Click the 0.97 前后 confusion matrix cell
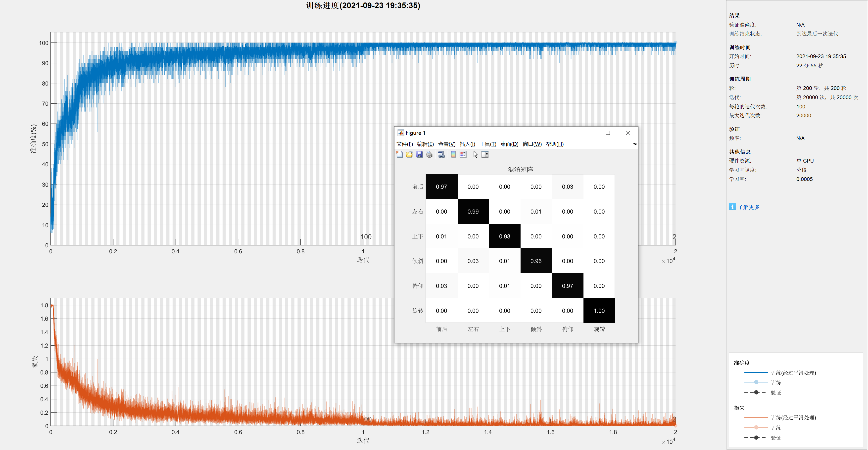This screenshot has width=868, height=450. coord(441,187)
